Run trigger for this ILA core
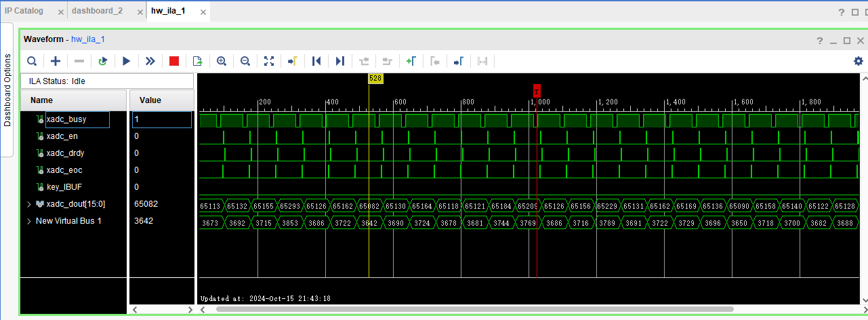Image resolution: width=868 pixels, height=320 pixels. pyautogui.click(x=126, y=61)
